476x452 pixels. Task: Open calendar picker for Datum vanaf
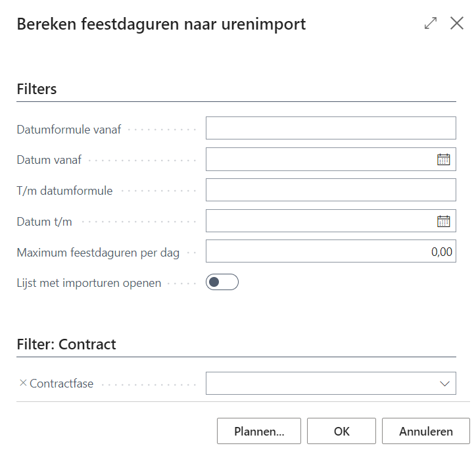[x=444, y=159]
